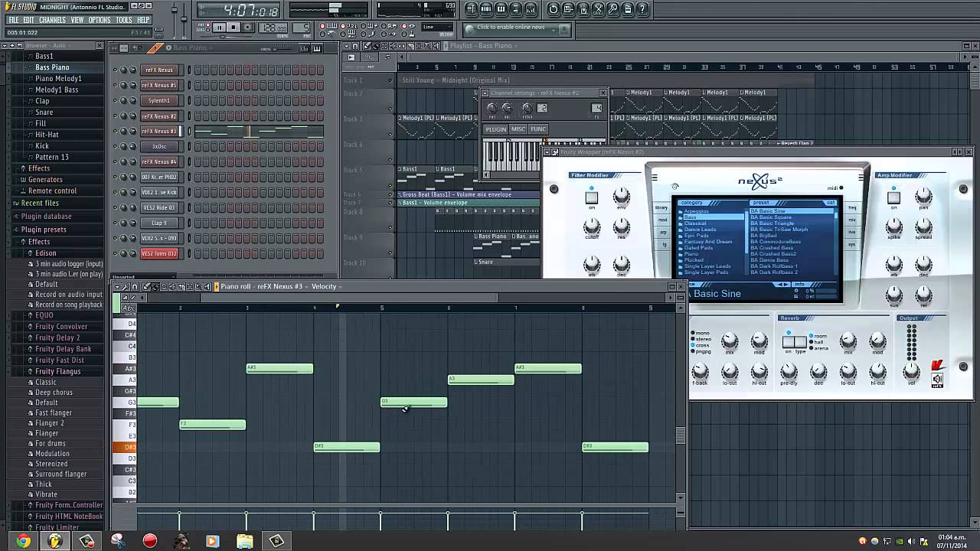Open Chrome from the taskbar
The width and height of the screenshot is (980, 551).
click(24, 541)
